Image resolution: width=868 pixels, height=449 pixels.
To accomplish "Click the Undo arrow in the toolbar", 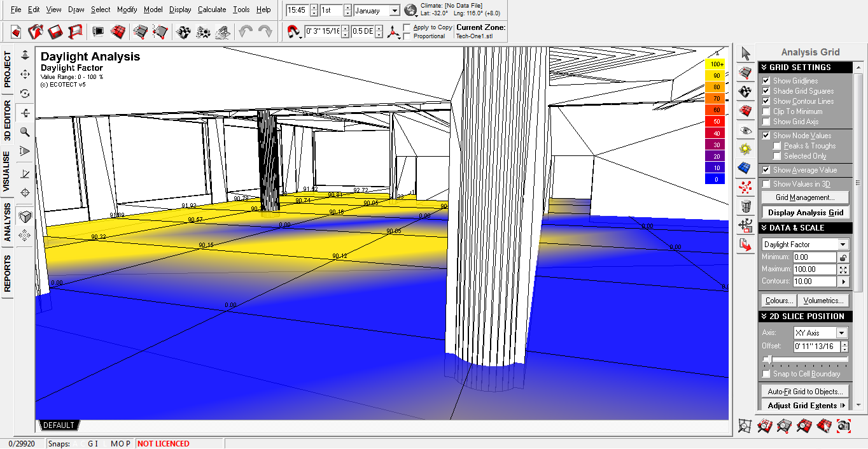I will (x=246, y=31).
